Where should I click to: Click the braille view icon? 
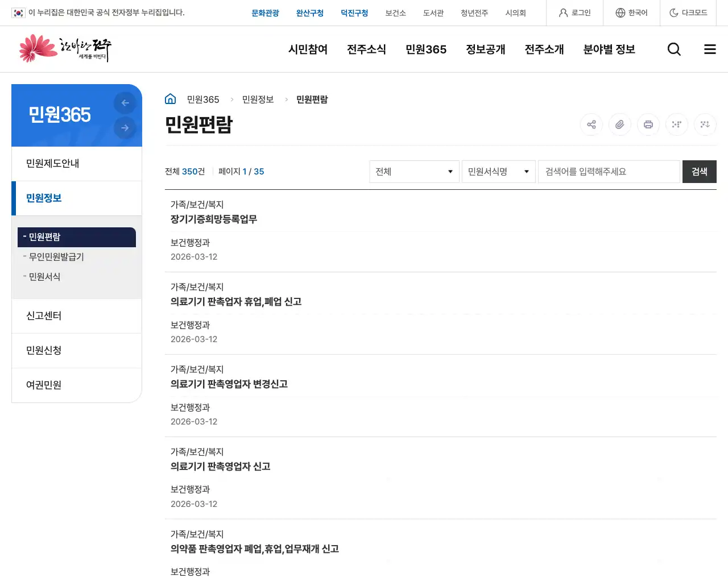point(677,124)
